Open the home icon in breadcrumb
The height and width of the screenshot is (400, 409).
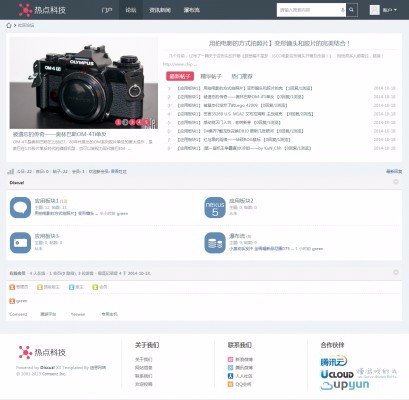coord(9,25)
